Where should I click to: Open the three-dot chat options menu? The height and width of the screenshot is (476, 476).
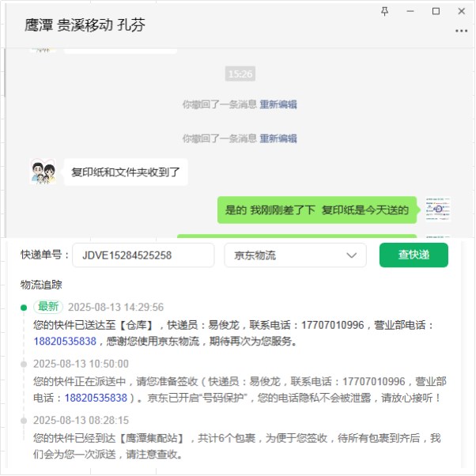coord(461,31)
